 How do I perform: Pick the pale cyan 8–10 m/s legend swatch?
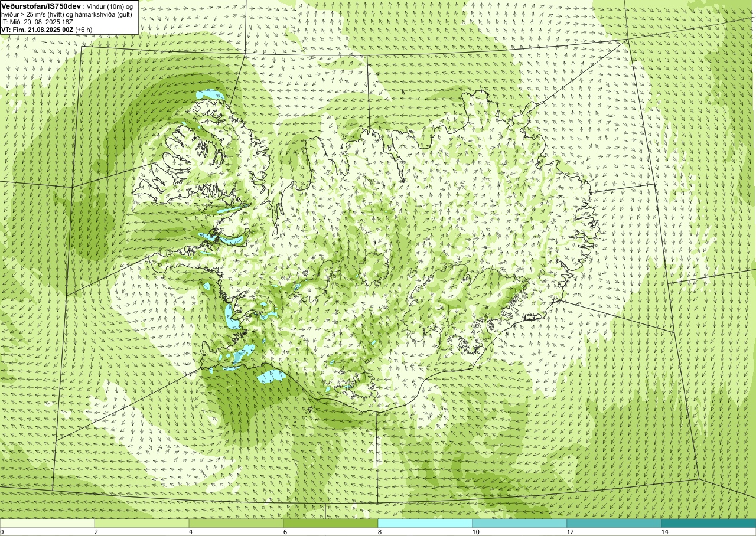tap(425, 523)
